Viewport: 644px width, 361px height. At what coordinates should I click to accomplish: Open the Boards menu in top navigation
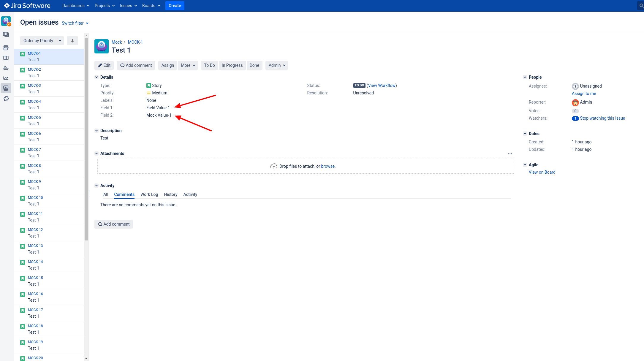[x=151, y=6]
